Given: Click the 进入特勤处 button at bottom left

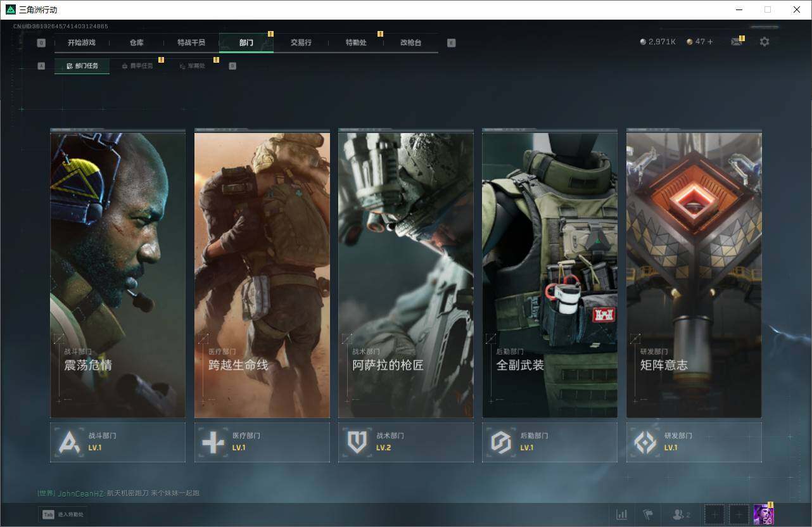Looking at the screenshot, I should click(x=63, y=514).
